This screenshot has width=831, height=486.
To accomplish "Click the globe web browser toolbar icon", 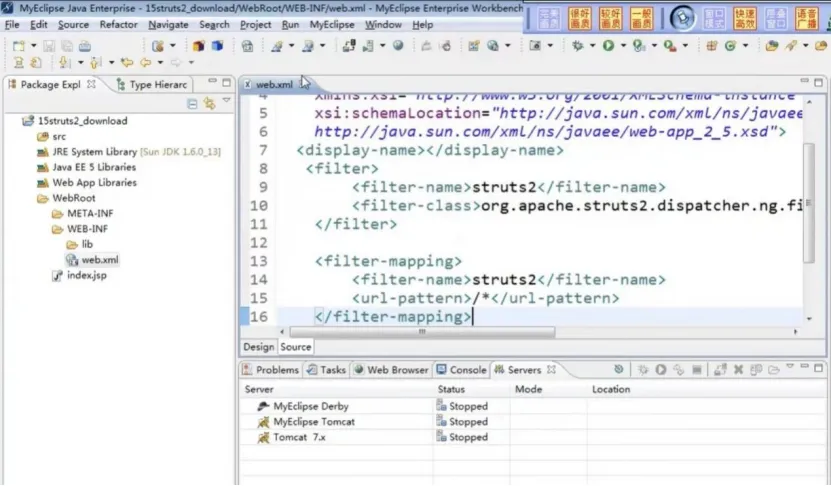I will 398,46.
